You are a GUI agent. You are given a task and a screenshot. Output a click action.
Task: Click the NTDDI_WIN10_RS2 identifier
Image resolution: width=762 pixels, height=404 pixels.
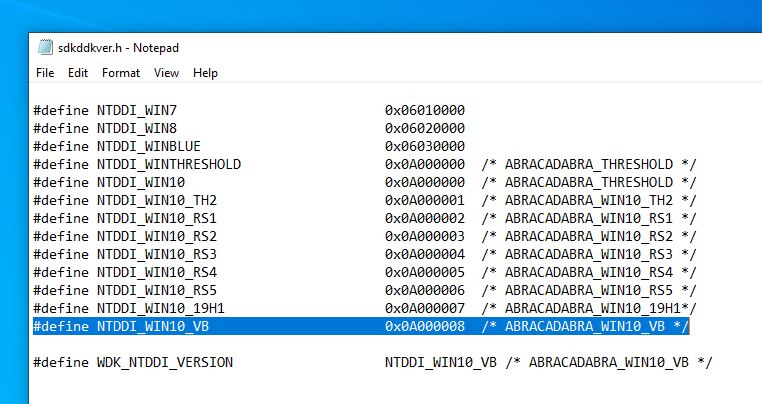point(156,236)
